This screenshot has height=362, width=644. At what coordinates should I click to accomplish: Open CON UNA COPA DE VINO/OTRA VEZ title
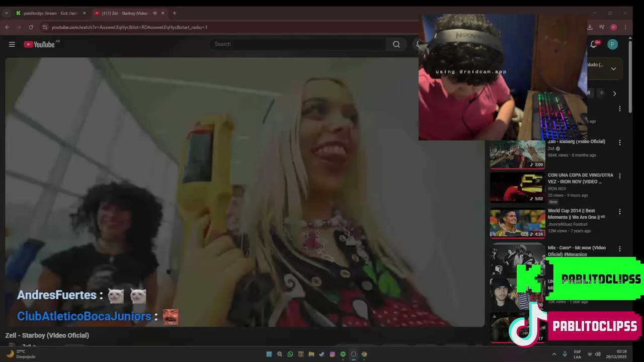[581, 178]
